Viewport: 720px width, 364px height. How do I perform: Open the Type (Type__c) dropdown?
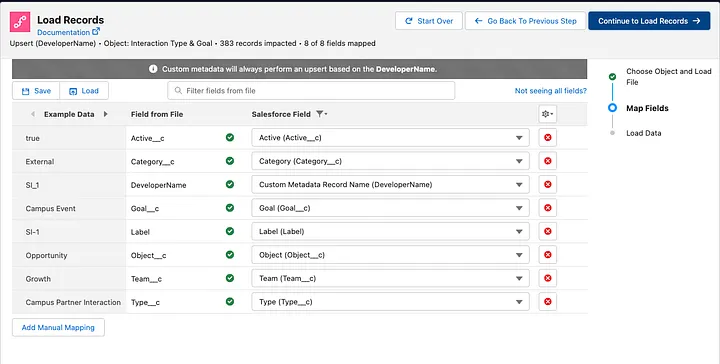click(x=390, y=302)
